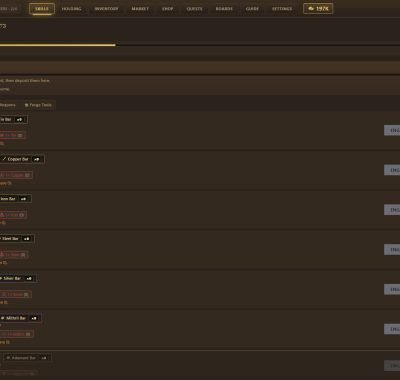400x380 pixels.
Task: Click the count badge next to Silver Bar
Action: 29,278
